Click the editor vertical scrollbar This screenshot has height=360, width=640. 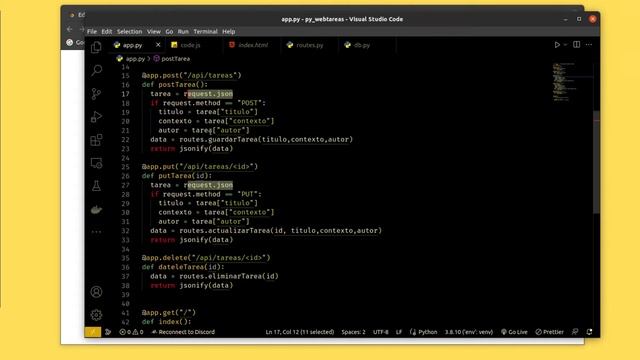(596, 162)
